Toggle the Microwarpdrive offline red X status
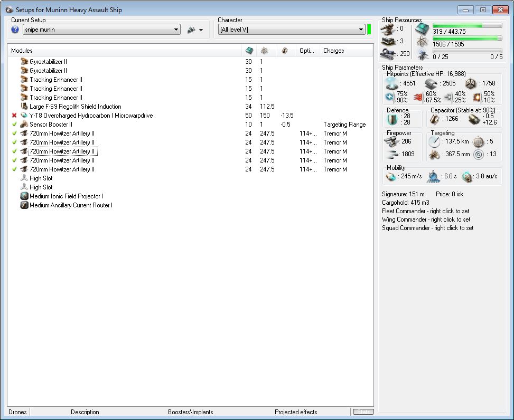The height and width of the screenshot is (420, 514). click(x=14, y=116)
